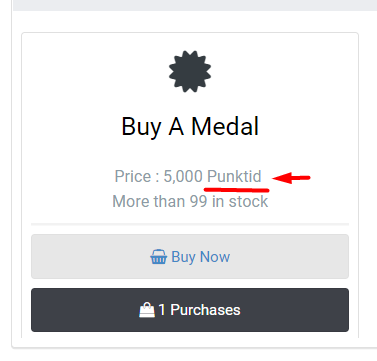This screenshot has height=361, width=377.
Task: Click the More than 99 in stock text
Action: pos(190,201)
